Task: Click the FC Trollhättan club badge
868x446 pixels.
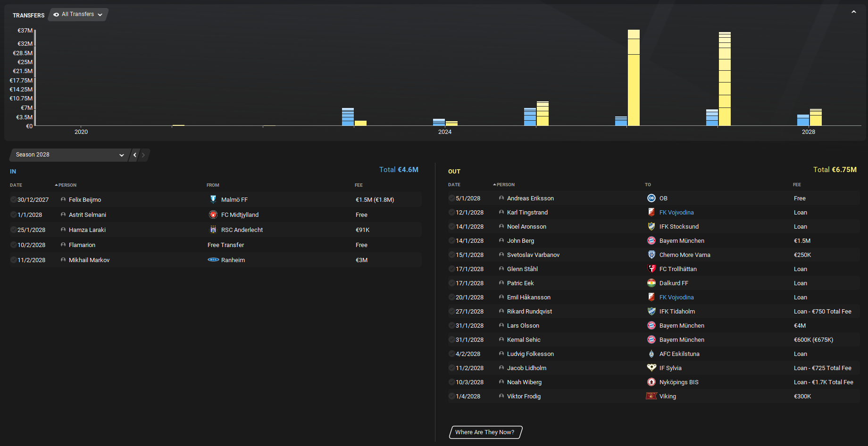Action: pyautogui.click(x=651, y=269)
